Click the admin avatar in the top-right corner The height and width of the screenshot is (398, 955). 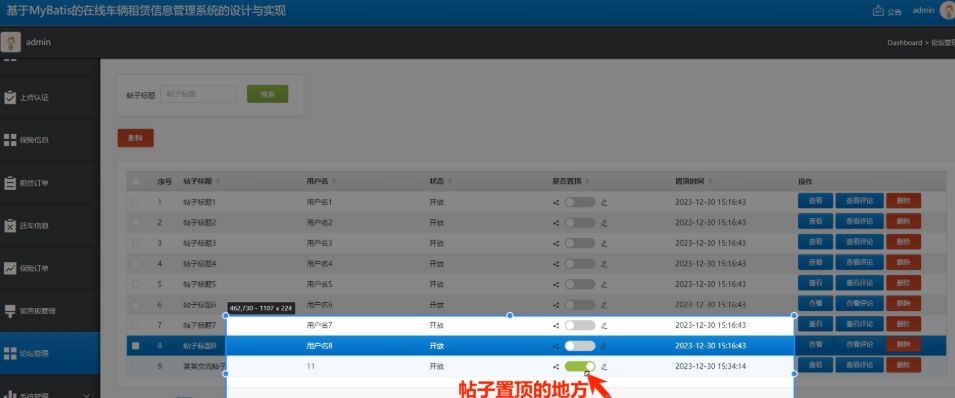[x=947, y=10]
